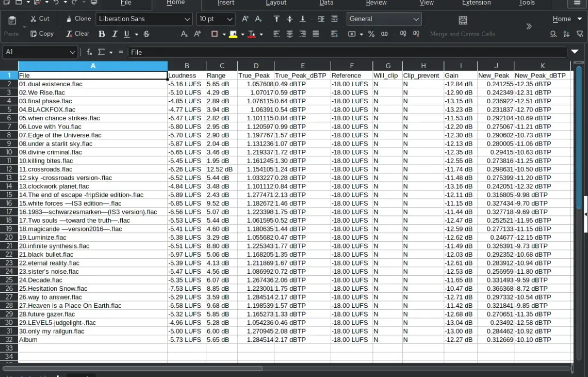Click the Function Wizard fx icon
588x377 pixels.
89,52
